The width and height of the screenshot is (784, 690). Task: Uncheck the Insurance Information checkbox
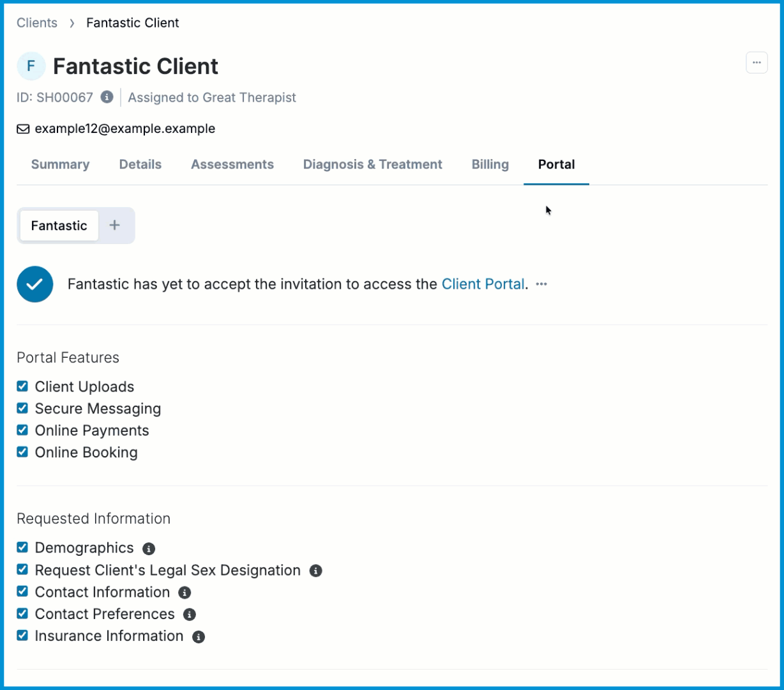coord(22,635)
